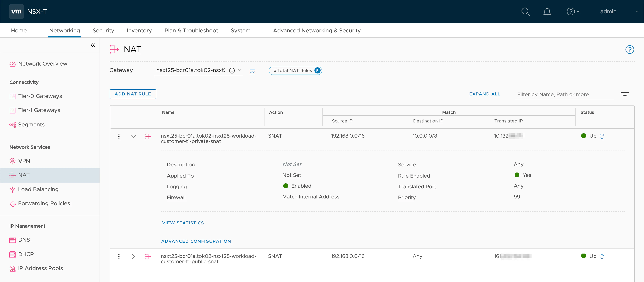Collapse the private-snat rule row

[x=134, y=136]
